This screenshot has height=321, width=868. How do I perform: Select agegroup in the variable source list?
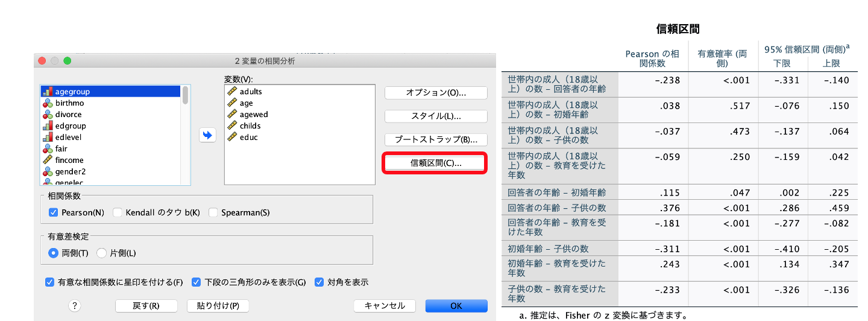coord(110,92)
